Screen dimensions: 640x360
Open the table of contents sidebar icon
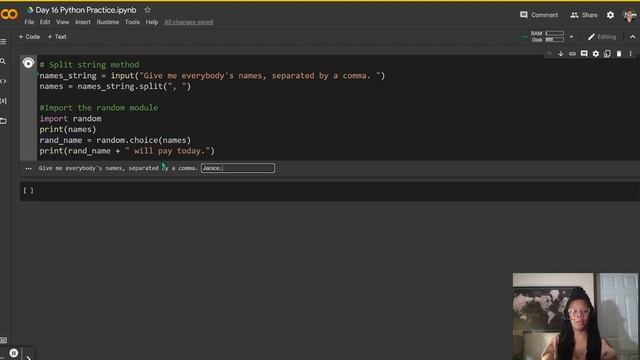tap(3, 41)
